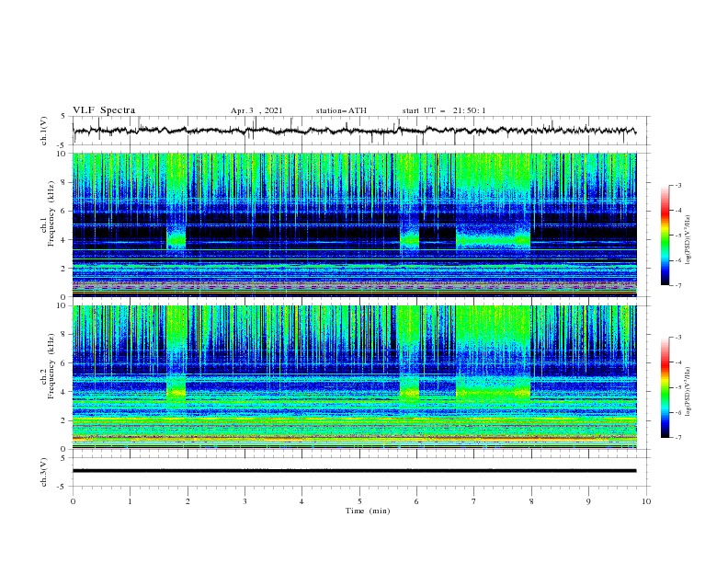728x563 pixels.
Task: Click the '10' tick on the time axis
Action: [646, 501]
